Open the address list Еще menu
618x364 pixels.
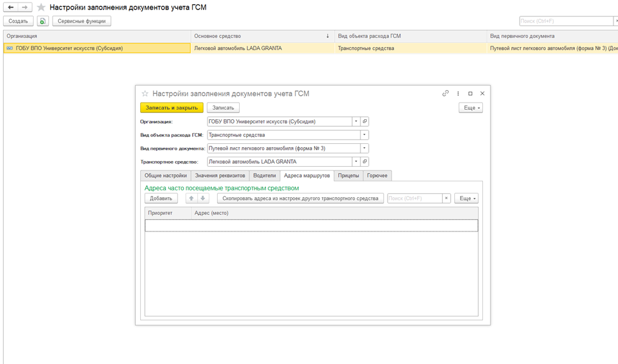[x=466, y=198]
